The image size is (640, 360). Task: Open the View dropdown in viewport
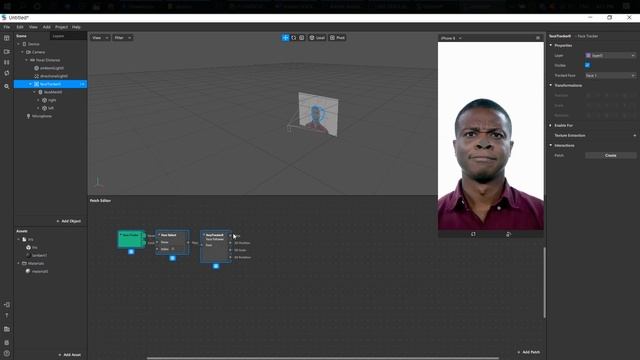[100, 38]
